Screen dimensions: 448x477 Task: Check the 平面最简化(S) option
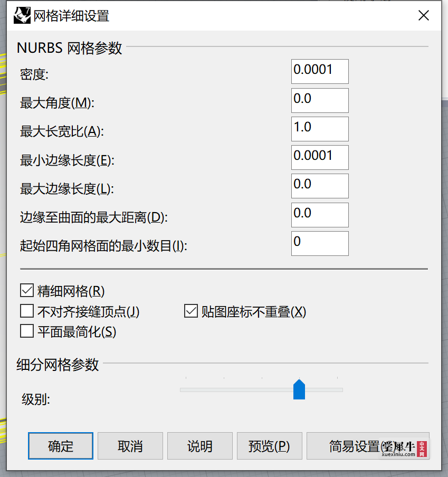[27, 331]
